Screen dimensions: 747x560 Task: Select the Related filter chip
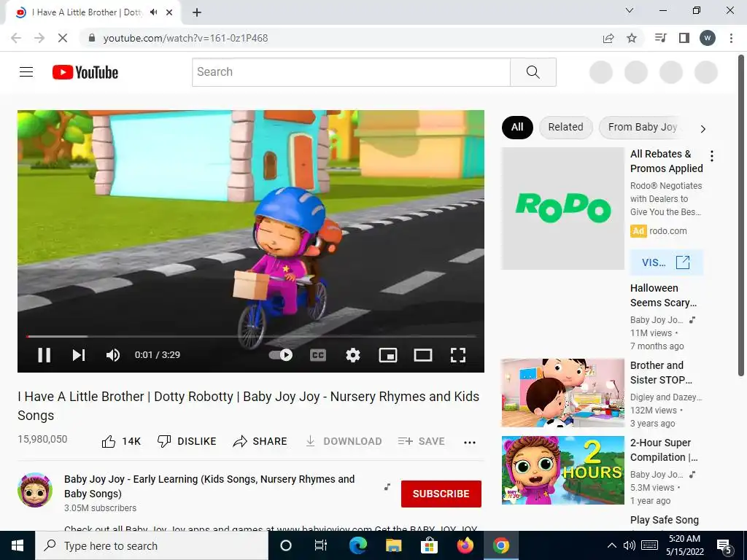[x=565, y=127]
